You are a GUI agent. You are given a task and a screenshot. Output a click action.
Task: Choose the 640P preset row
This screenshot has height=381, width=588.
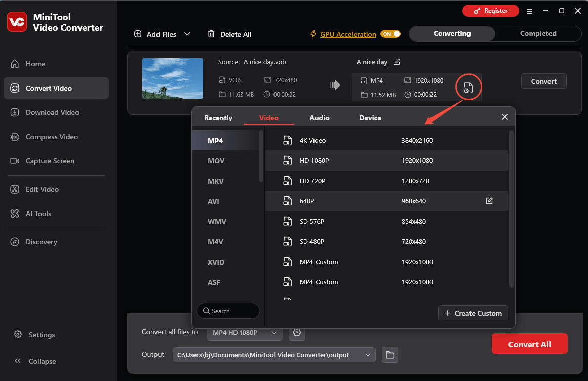tap(386, 201)
